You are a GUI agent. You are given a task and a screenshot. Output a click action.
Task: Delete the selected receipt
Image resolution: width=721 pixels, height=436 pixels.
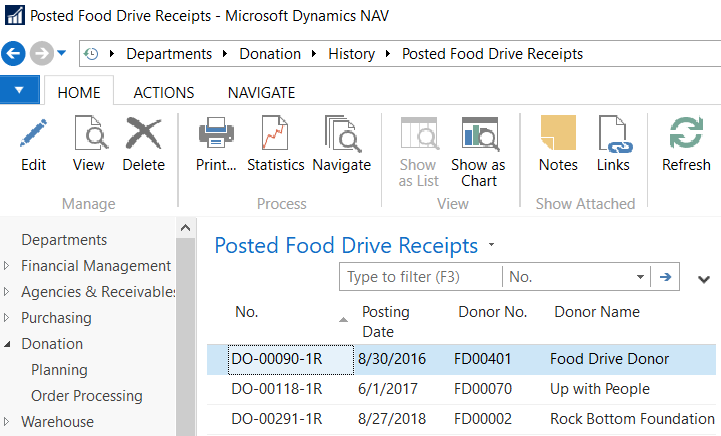[x=143, y=144]
